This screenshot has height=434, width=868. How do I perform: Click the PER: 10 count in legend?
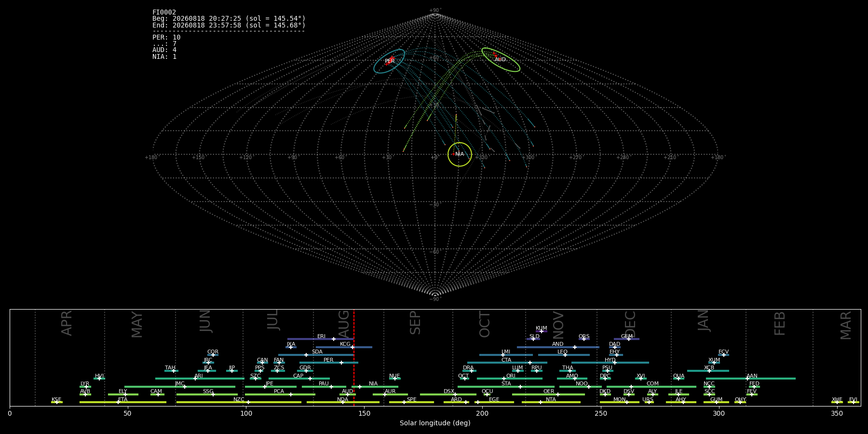pyautogui.click(x=166, y=37)
